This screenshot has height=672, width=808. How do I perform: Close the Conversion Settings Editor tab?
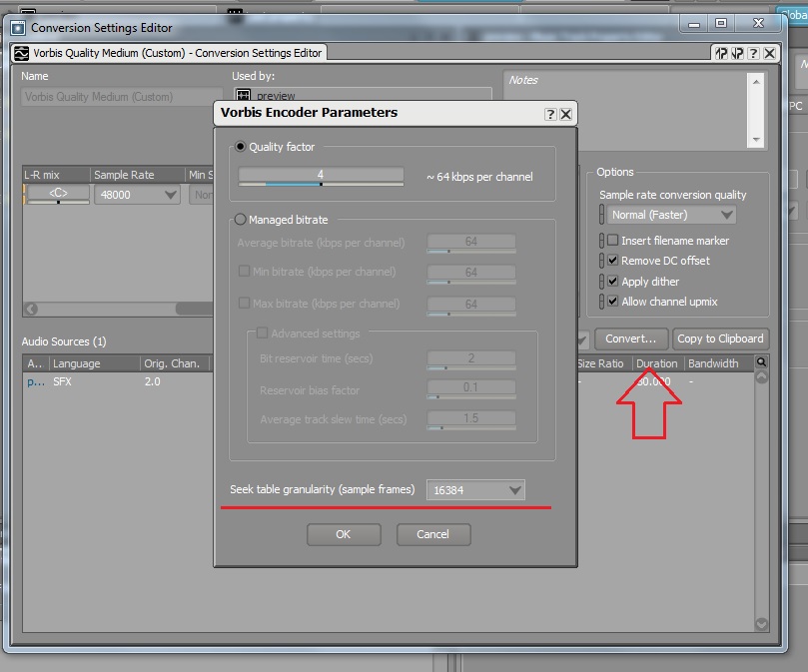[x=770, y=53]
